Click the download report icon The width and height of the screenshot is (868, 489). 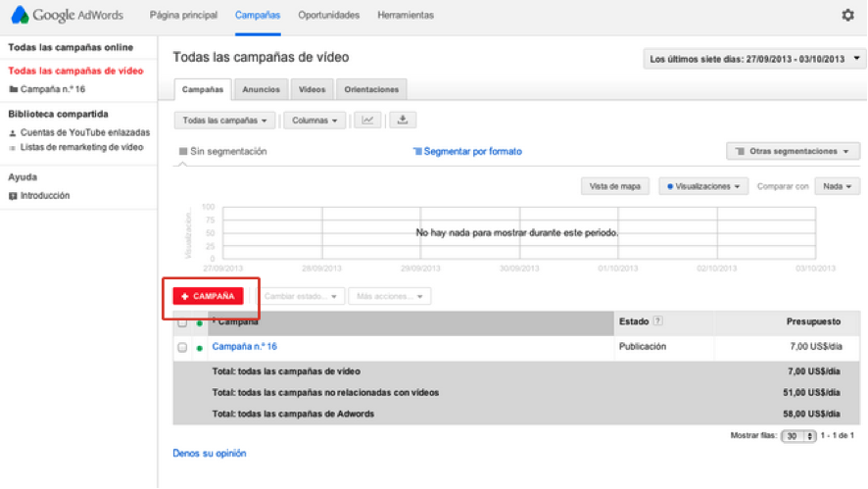[x=403, y=121]
